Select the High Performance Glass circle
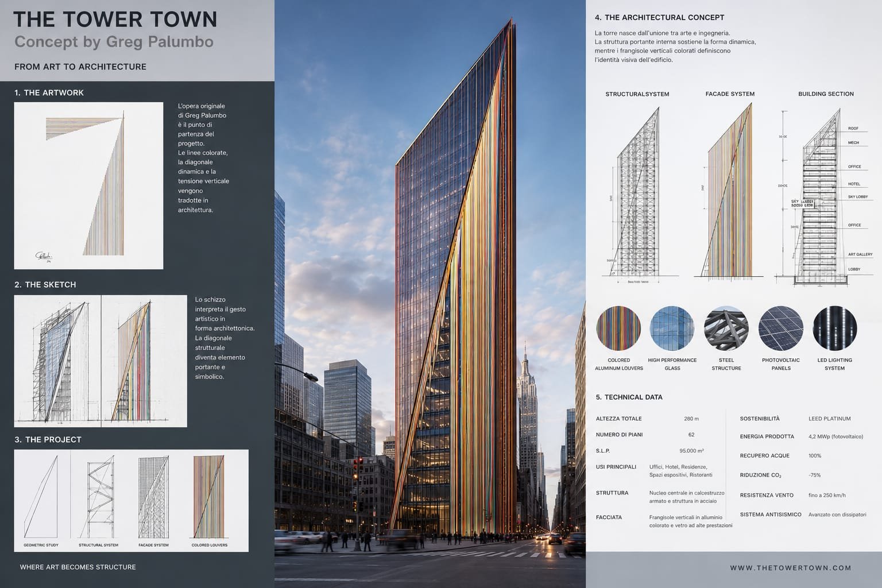 pos(672,328)
